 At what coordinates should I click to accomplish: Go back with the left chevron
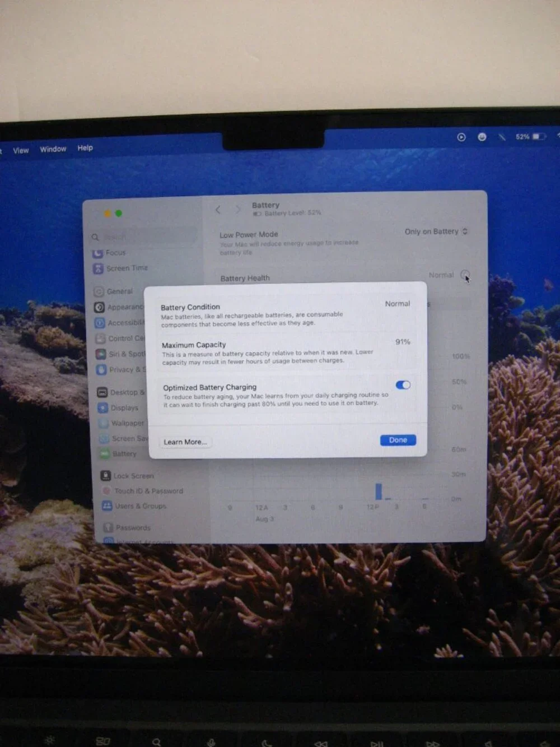pos(218,210)
